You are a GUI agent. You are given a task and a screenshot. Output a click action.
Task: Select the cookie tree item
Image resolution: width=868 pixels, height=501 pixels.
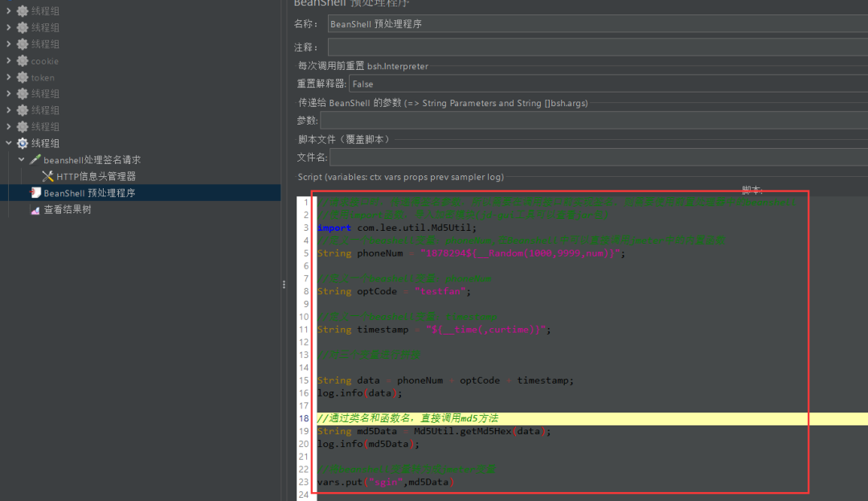tap(45, 61)
